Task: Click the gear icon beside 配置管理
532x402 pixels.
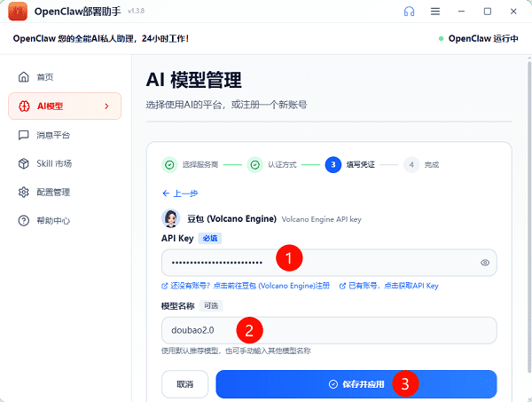Action: coord(23,193)
